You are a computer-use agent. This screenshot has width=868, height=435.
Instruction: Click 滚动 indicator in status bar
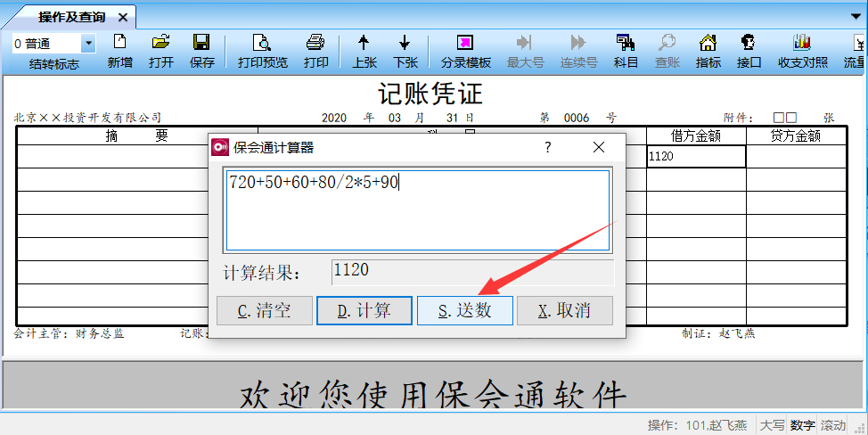832,425
